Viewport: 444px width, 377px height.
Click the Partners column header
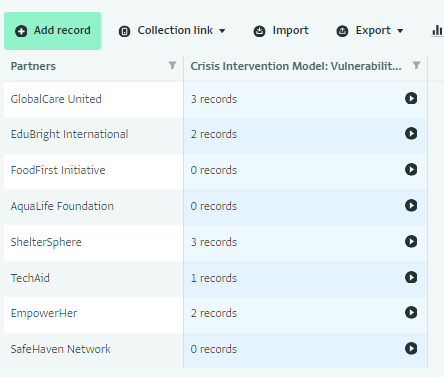pyautogui.click(x=94, y=66)
